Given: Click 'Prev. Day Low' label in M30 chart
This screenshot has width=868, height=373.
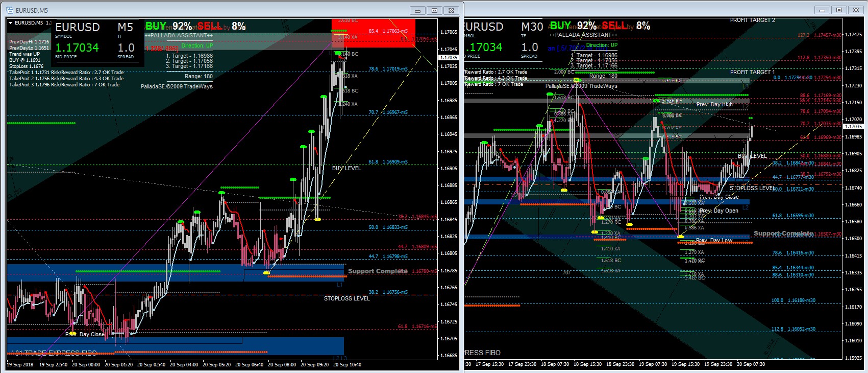Looking at the screenshot, I should (x=714, y=240).
